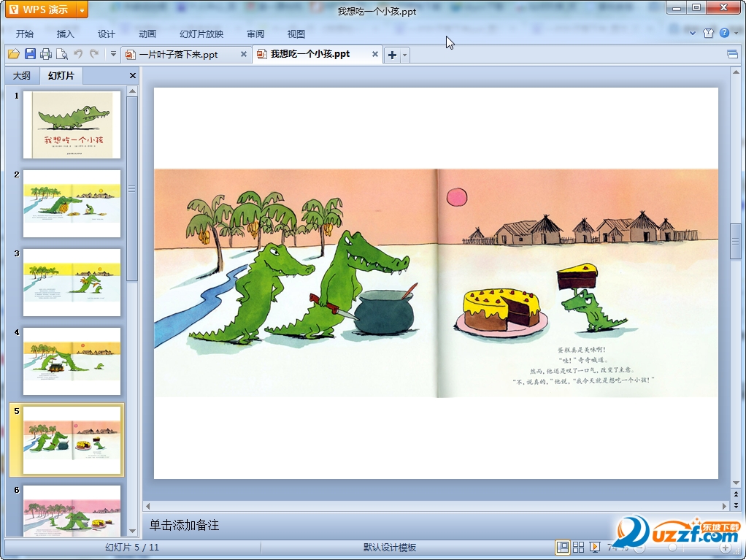
Task: Expand the ribbon with the chevron arrow
Action: click(693, 34)
